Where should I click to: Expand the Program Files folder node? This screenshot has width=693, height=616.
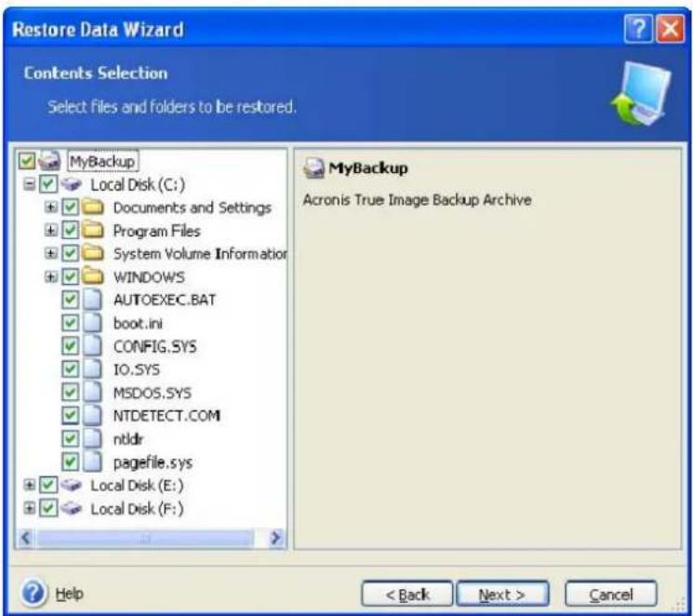coord(51,230)
